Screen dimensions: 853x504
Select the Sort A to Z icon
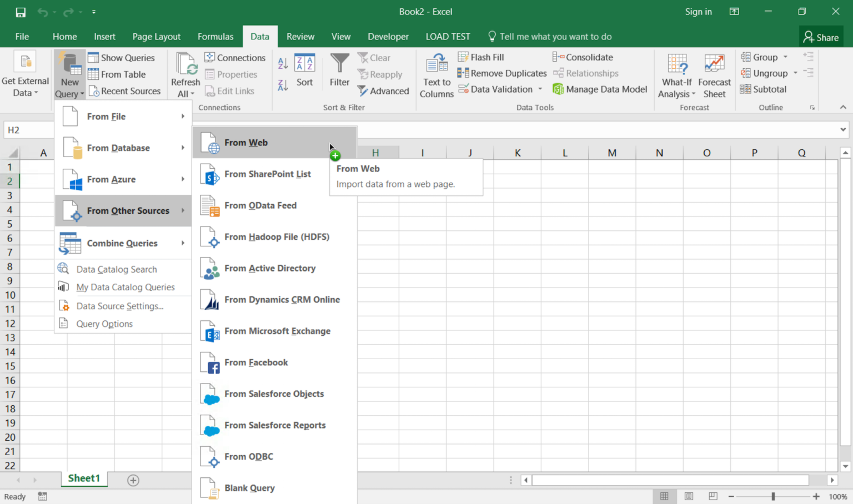point(282,63)
